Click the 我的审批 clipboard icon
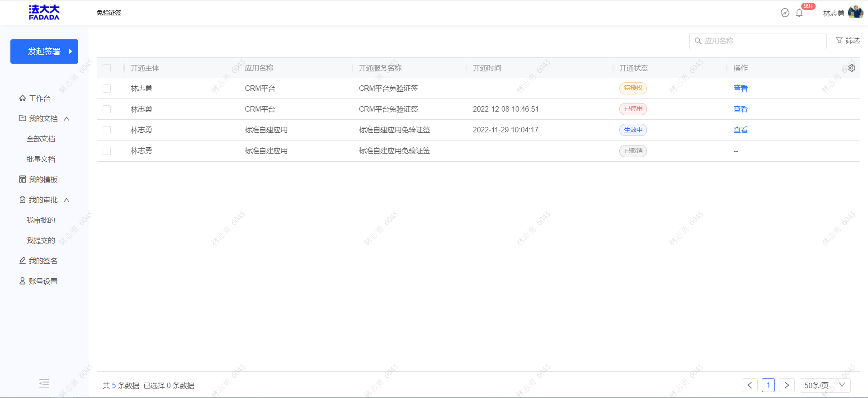The width and height of the screenshot is (868, 398). (x=22, y=200)
